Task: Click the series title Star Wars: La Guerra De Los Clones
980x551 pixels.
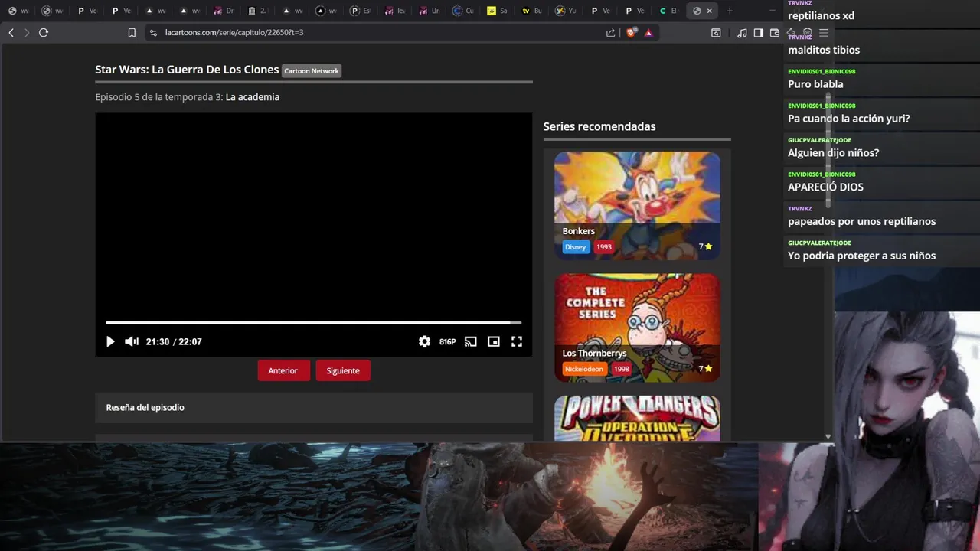Action: (x=187, y=70)
